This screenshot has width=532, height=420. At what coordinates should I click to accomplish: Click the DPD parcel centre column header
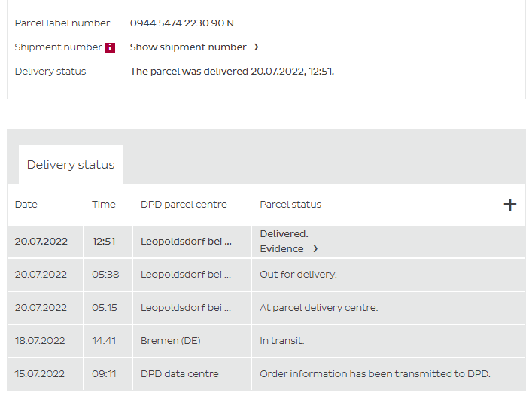pyautogui.click(x=184, y=205)
